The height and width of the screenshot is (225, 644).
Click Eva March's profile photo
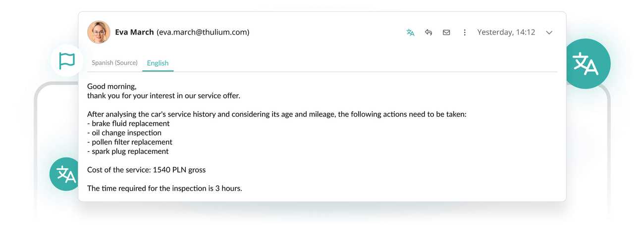click(x=99, y=32)
